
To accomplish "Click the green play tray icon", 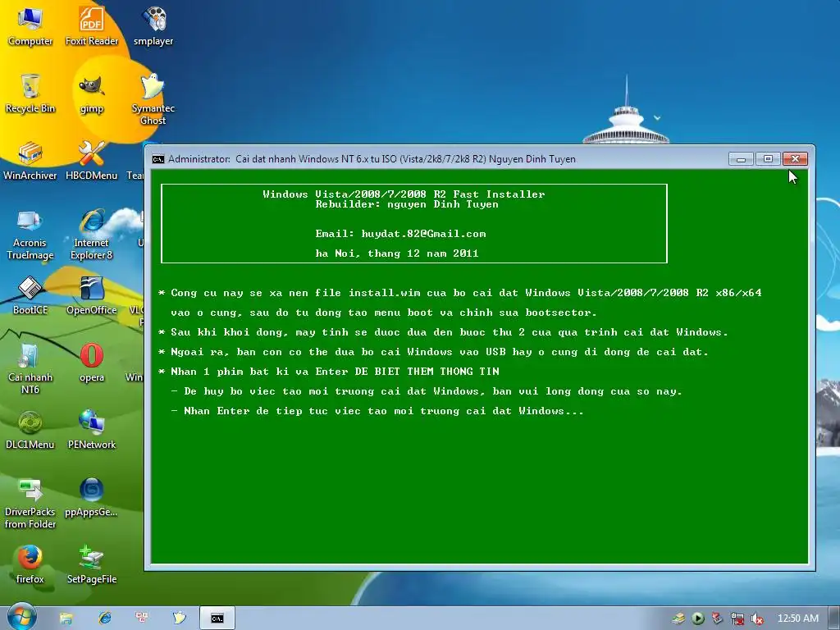I will [697, 619].
